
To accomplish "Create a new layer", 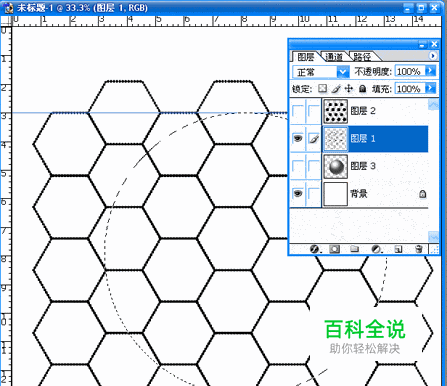I will (x=398, y=249).
